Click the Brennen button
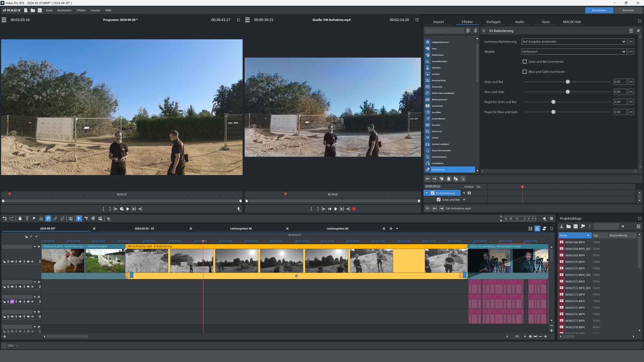This screenshot has height=362, width=644. point(628,10)
